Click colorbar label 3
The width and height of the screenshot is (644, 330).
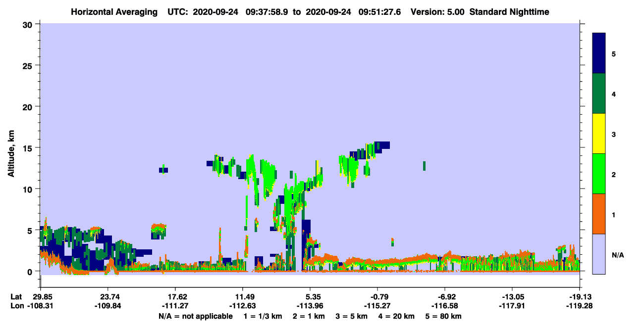[613, 134]
